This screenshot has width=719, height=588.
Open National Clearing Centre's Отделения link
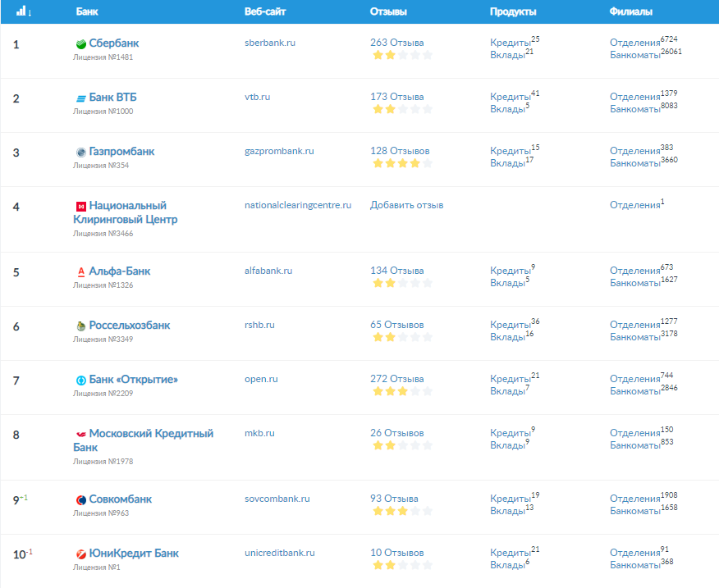(x=635, y=205)
